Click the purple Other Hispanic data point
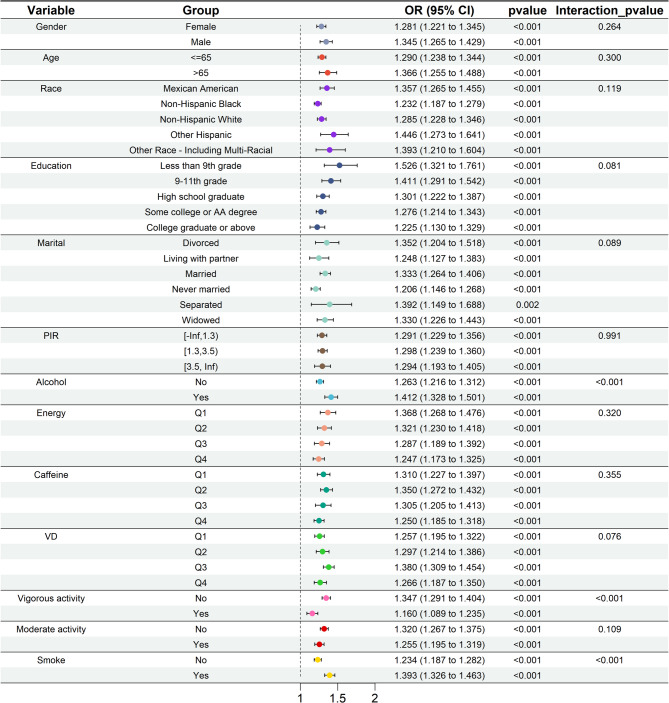 click(333, 133)
